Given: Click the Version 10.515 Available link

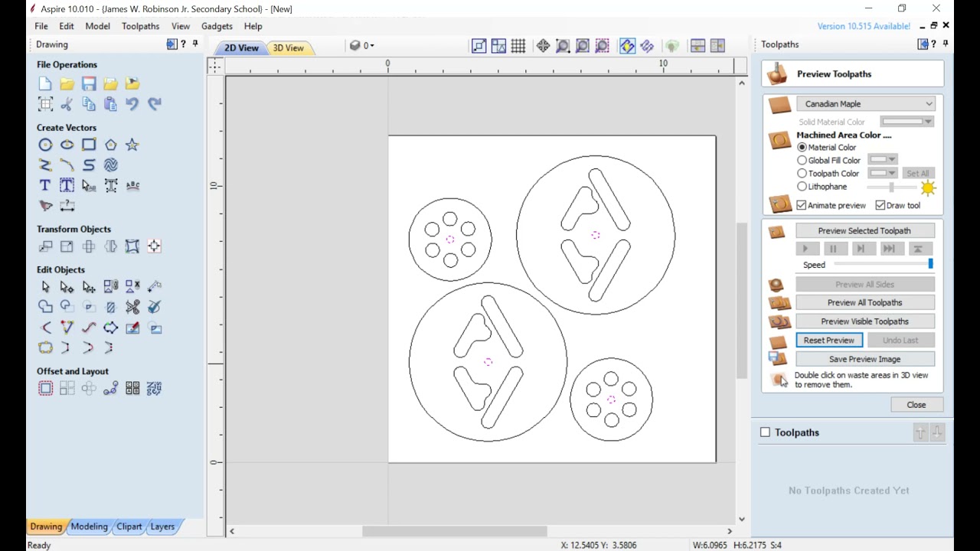Looking at the screenshot, I should click(x=864, y=26).
